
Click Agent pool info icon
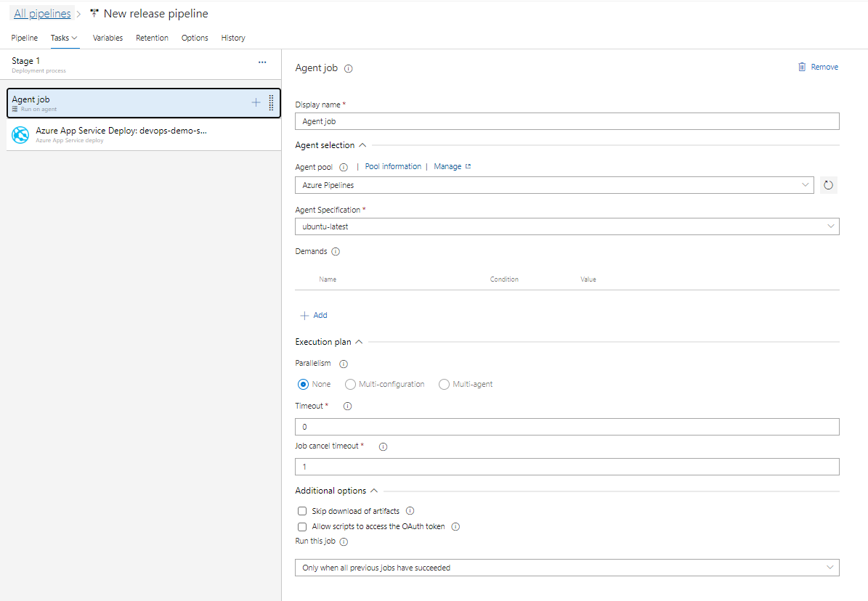click(344, 167)
